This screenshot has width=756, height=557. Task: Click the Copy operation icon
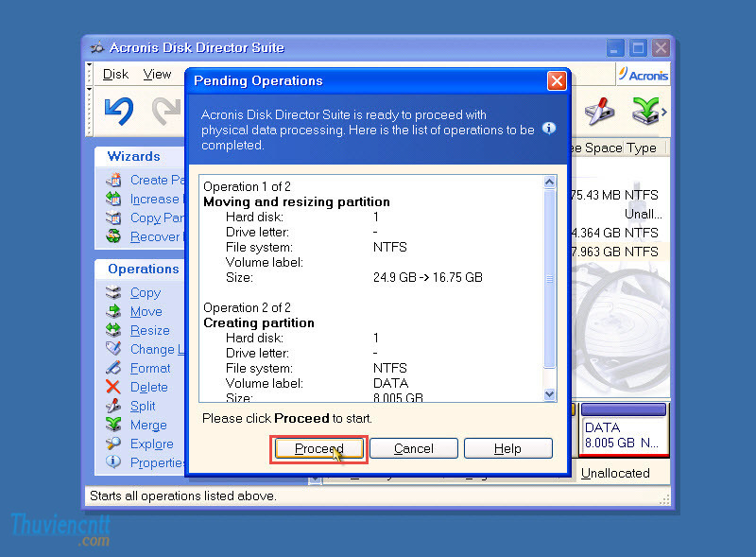[113, 292]
